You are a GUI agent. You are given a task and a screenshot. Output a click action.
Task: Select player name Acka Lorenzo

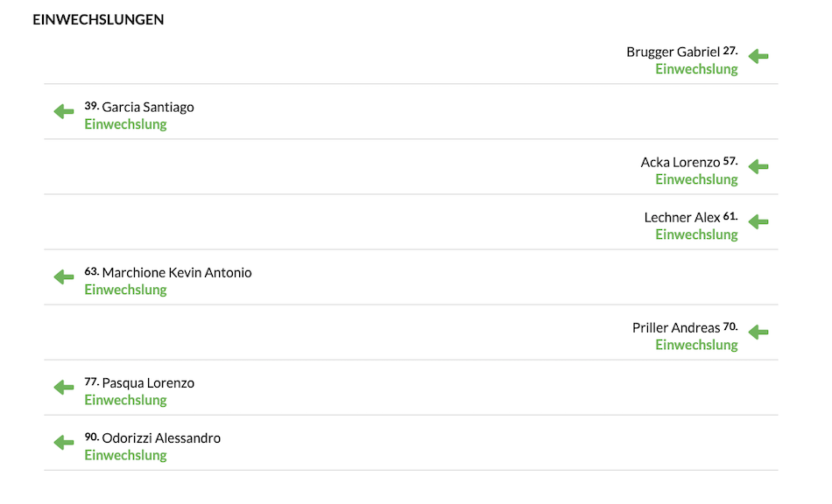pyautogui.click(x=680, y=162)
